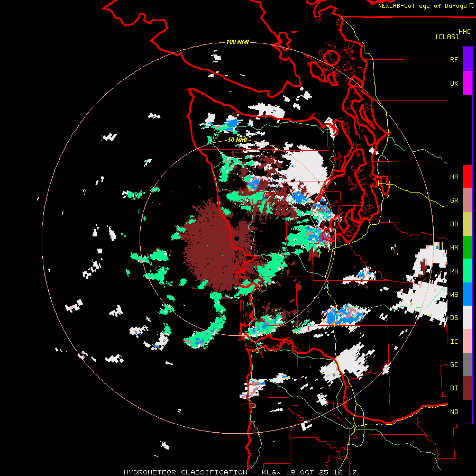Viewport: 476px width, 476px height.
Task: Click the brown BI legend swatch
Action: 467,388
